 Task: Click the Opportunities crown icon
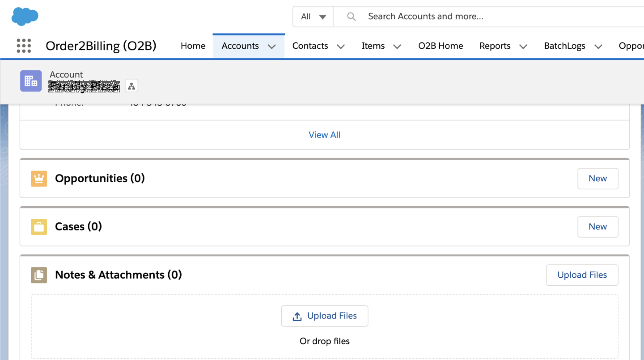pos(39,178)
